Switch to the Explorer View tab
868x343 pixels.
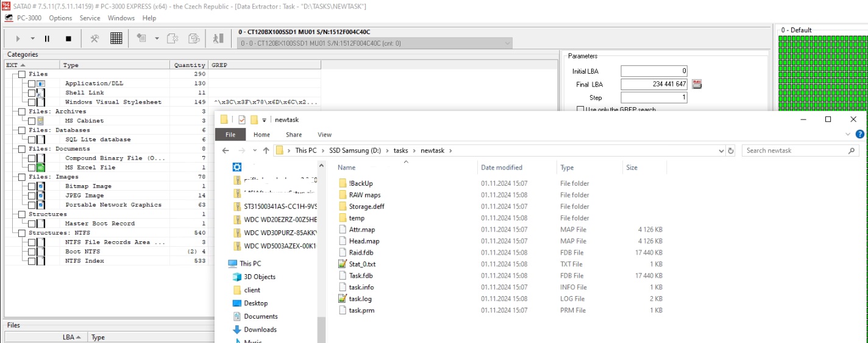(324, 135)
